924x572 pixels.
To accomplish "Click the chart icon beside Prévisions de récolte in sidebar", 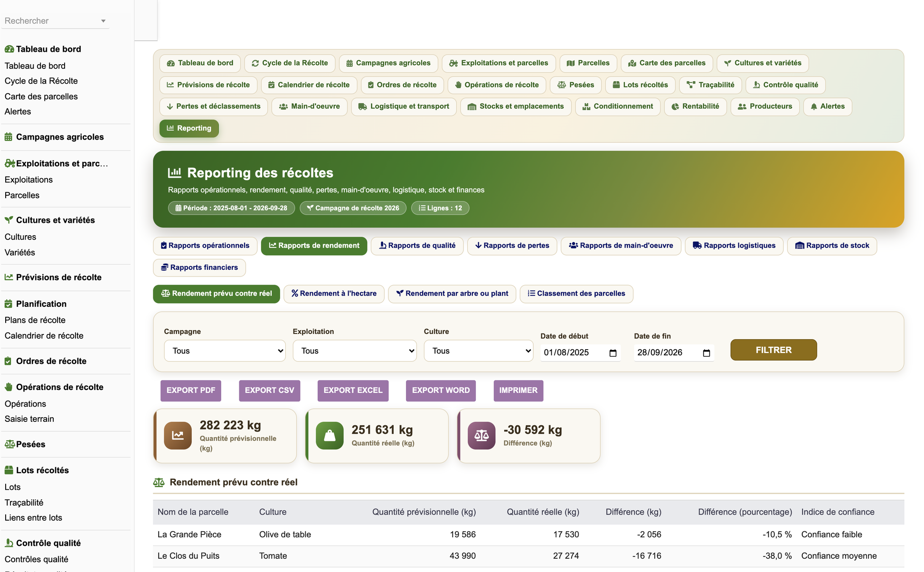I will click(9, 277).
